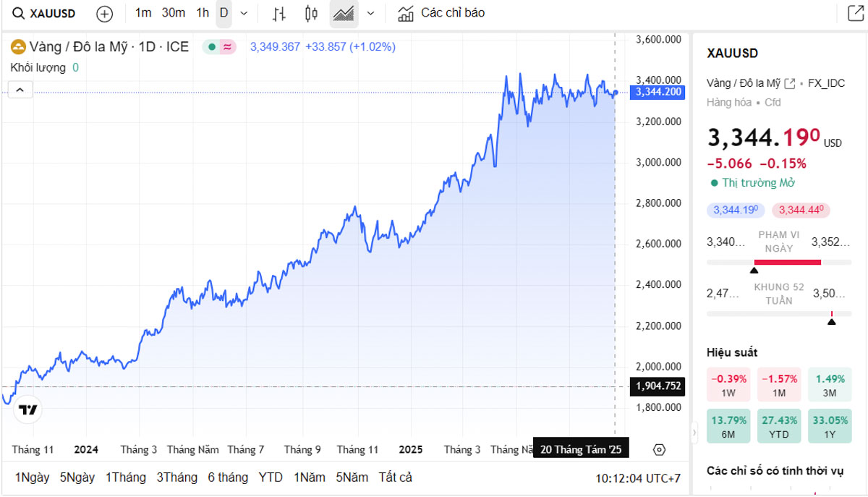
Task: Open external link icon next to Vàng / Đô la Mỹ
Action: pos(790,83)
